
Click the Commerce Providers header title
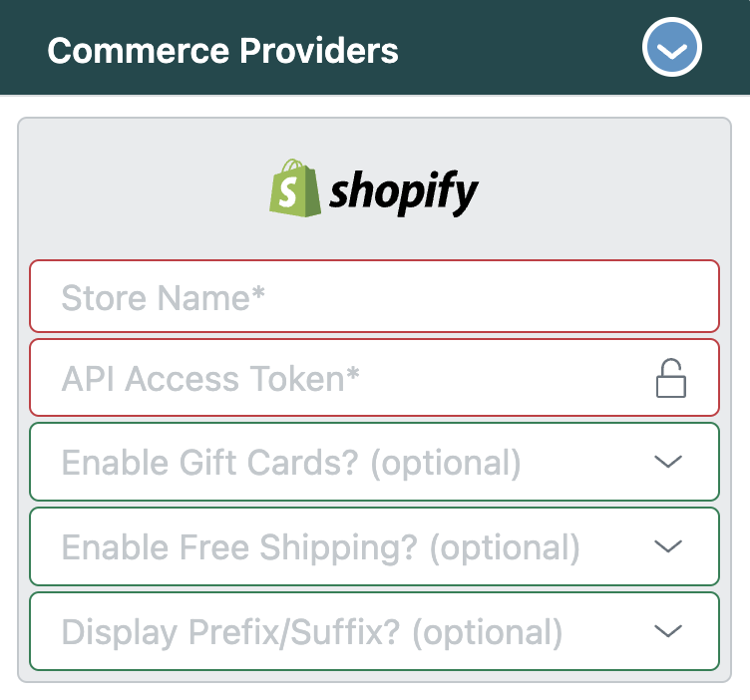tap(222, 51)
